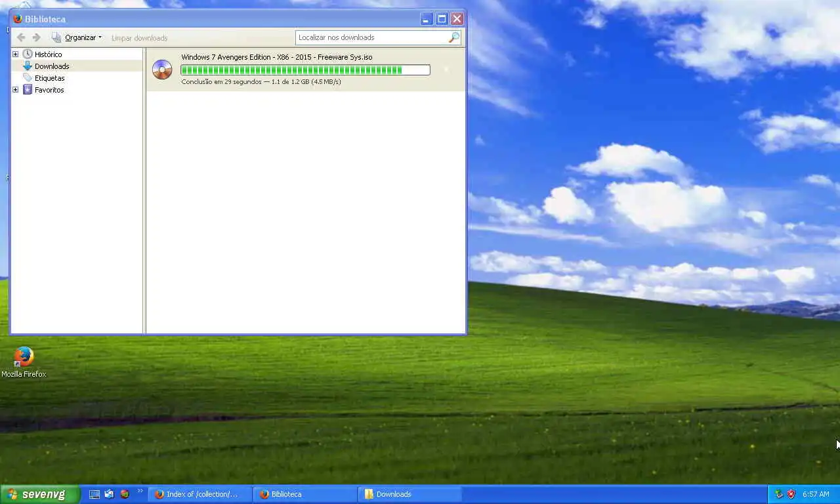Expand the Favoritos tree node

click(x=15, y=90)
